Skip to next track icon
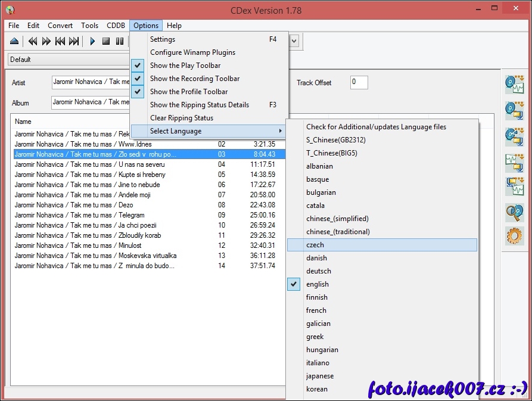The image size is (532, 401). [74, 41]
